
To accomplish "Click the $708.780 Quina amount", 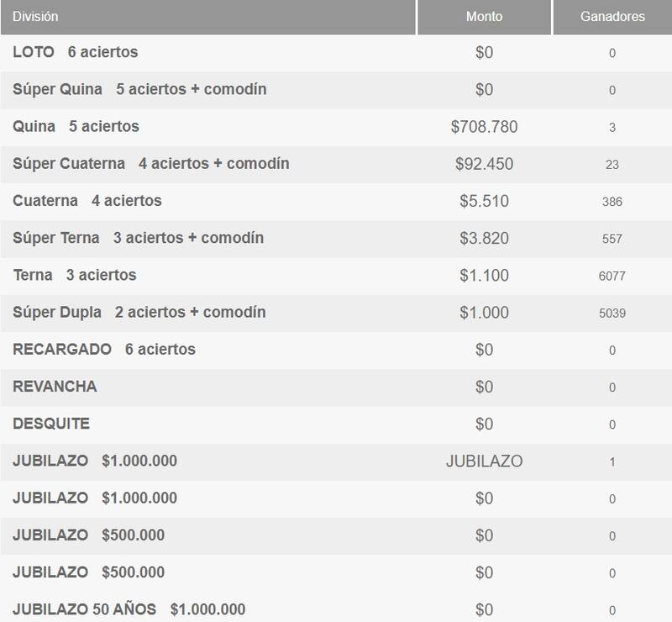I will (x=484, y=127).
